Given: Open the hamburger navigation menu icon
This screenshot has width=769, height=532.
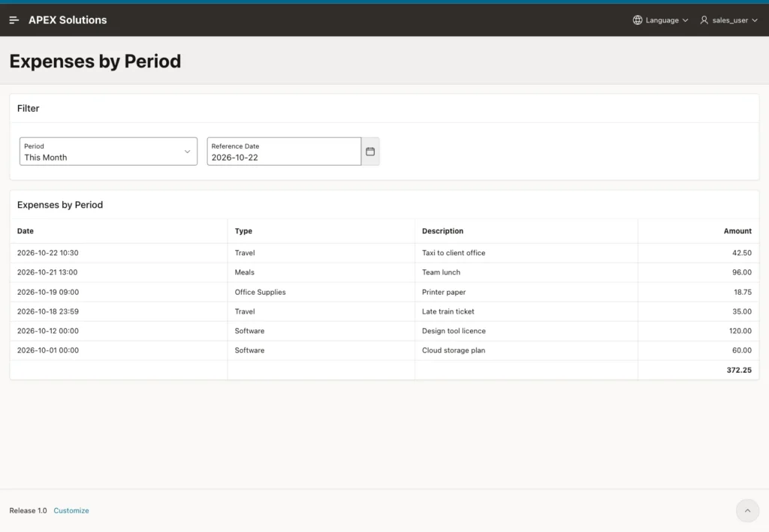Looking at the screenshot, I should coord(14,20).
